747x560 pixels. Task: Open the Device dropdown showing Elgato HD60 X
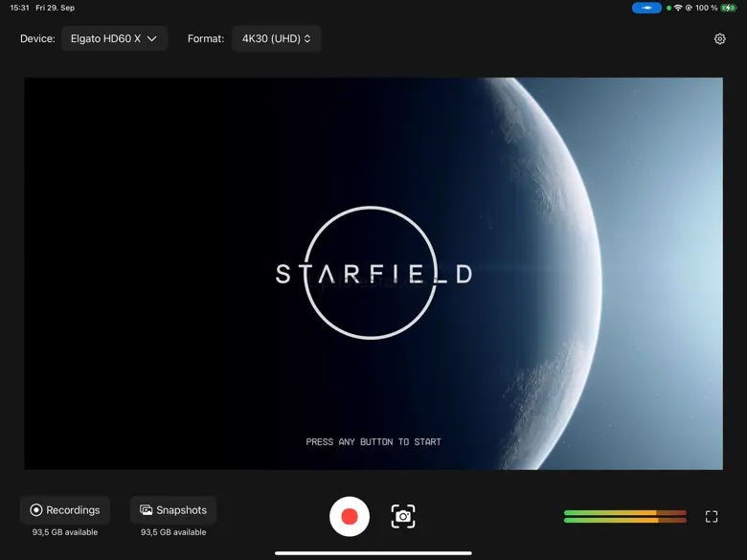tap(114, 39)
